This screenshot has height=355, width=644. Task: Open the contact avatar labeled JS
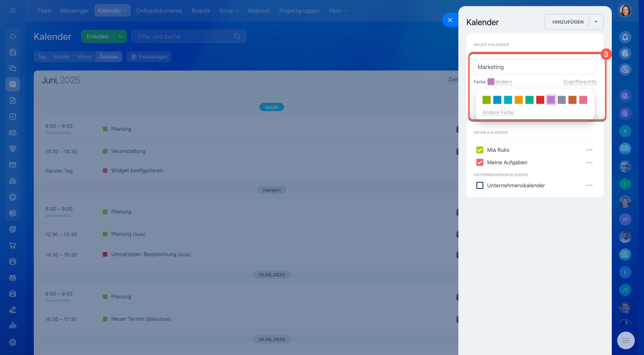(x=625, y=290)
